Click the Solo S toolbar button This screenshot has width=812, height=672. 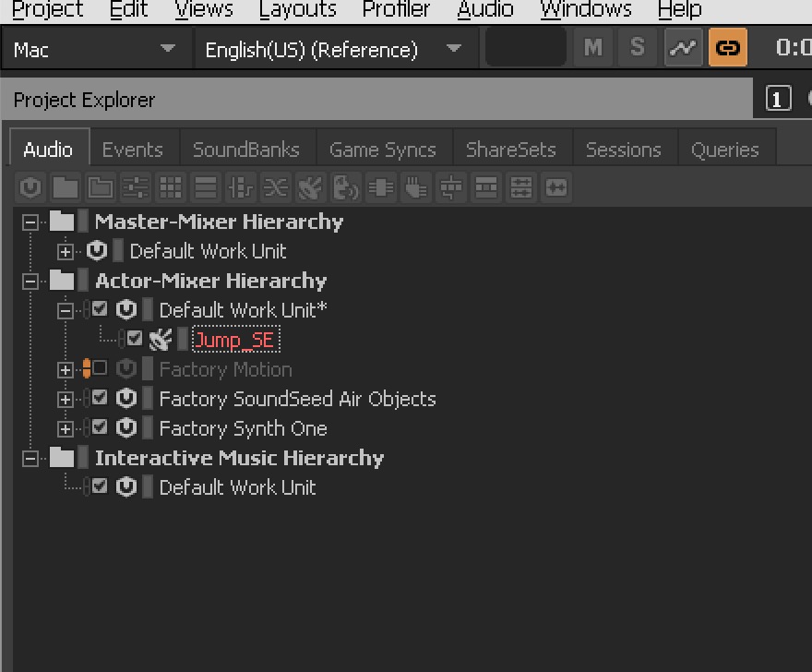pos(638,48)
